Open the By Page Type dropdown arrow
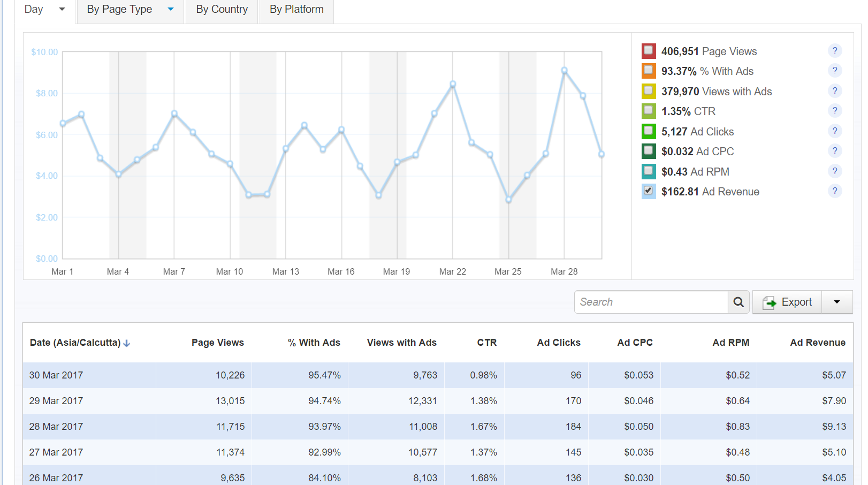Viewport: 868px width, 485px height. (x=171, y=9)
